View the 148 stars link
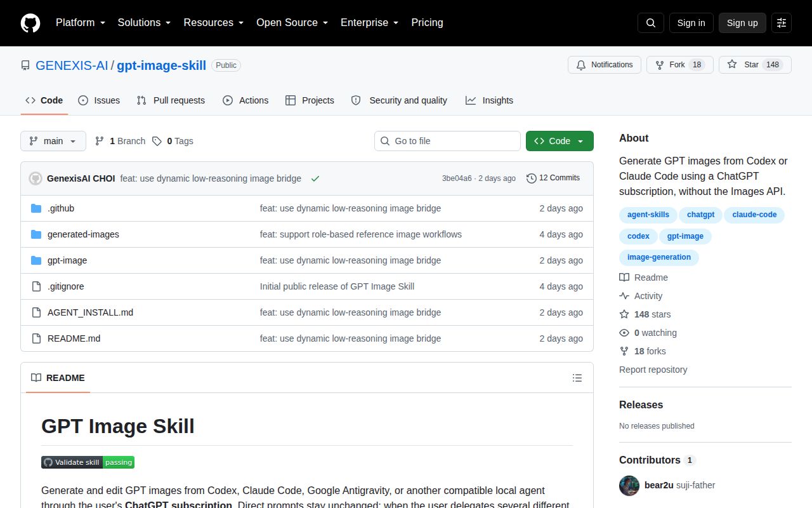Screen dimensions: 812x508 pos(645,314)
